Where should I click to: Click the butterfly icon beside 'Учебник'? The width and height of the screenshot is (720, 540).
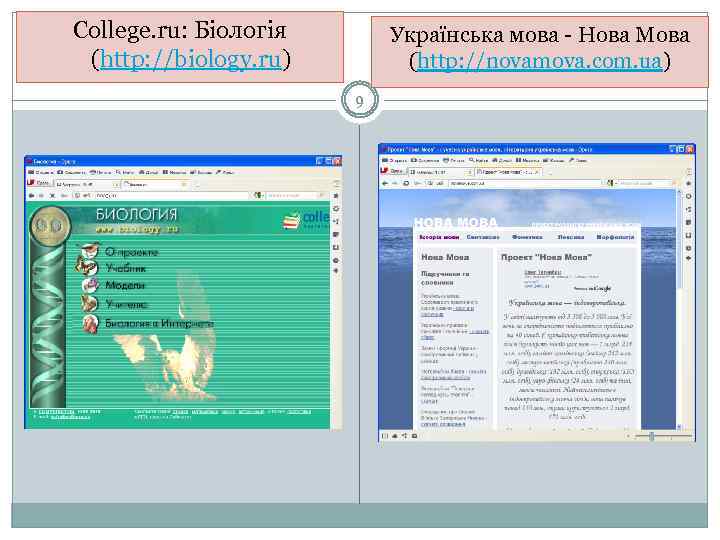[88, 267]
